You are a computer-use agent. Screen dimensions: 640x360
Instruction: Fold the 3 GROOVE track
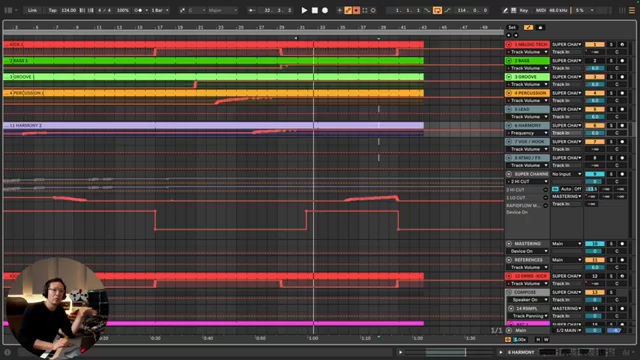(x=509, y=77)
